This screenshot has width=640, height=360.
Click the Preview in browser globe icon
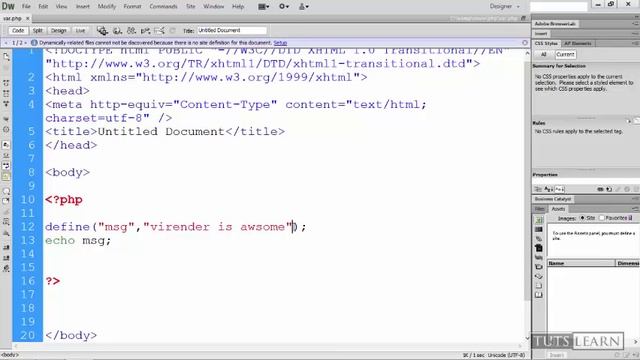[x=117, y=31]
